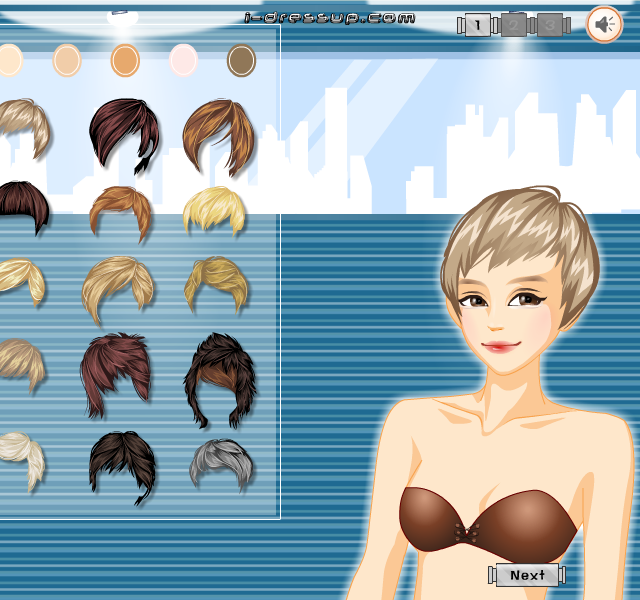Click the Next button
Image resolution: width=640 pixels, height=600 pixels.
click(527, 575)
